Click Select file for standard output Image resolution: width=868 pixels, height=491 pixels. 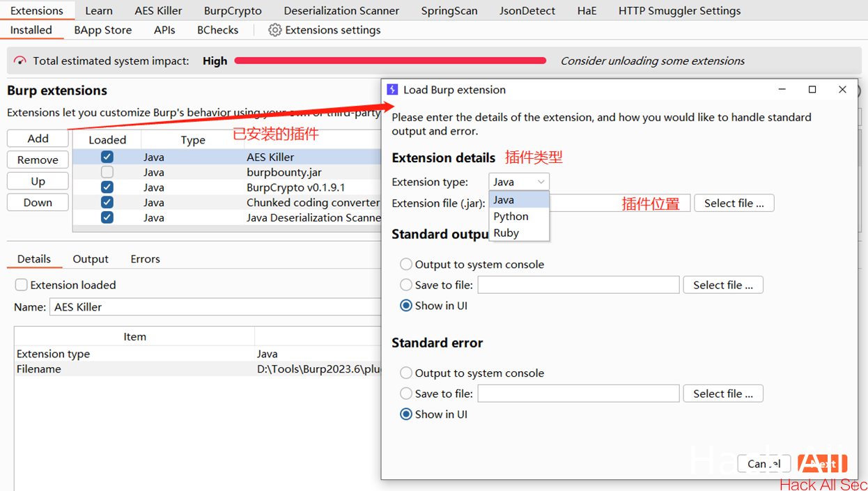point(723,285)
